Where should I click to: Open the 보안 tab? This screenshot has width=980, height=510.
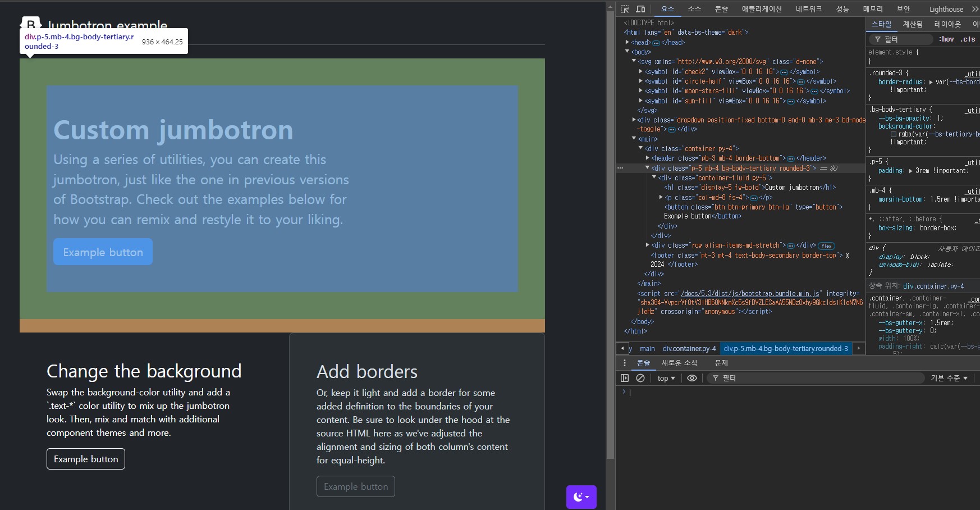(903, 9)
